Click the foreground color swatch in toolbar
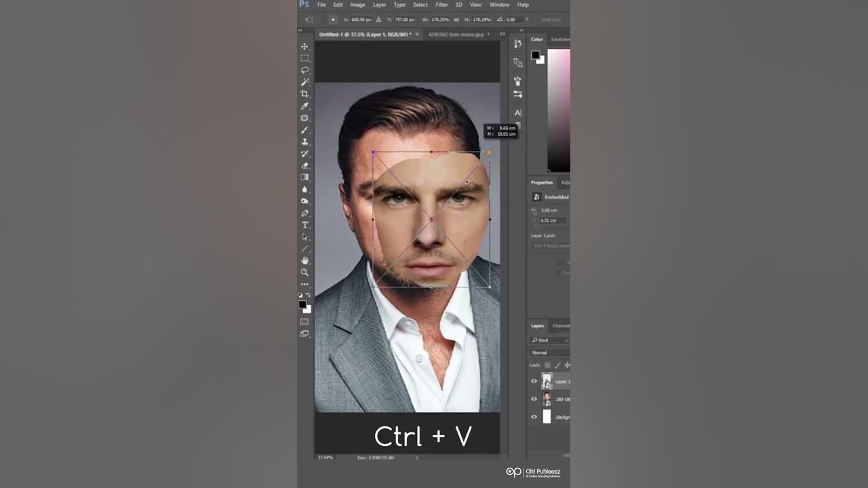This screenshot has height=488, width=868. (x=302, y=304)
